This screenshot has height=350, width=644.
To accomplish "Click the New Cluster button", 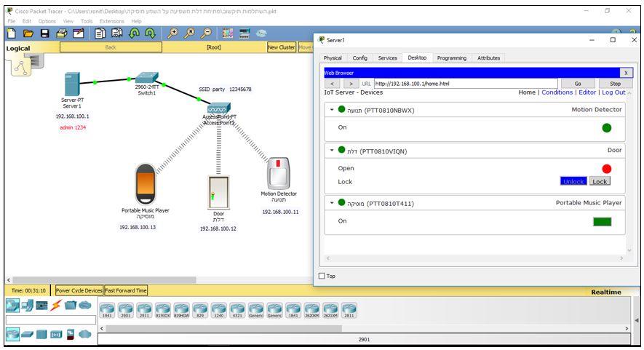I will 282,47.
